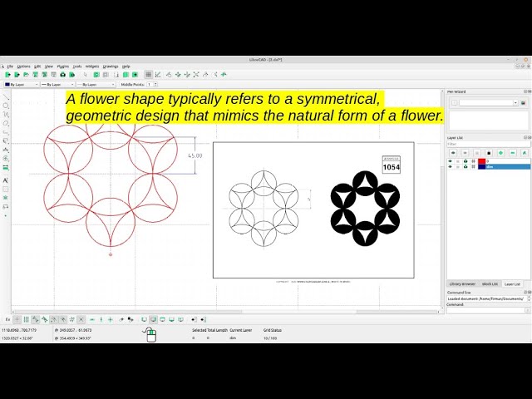Click the horizontal scrollbar below the canvas
Image resolution: width=532 pixels, height=399 pixels.
tap(225, 311)
